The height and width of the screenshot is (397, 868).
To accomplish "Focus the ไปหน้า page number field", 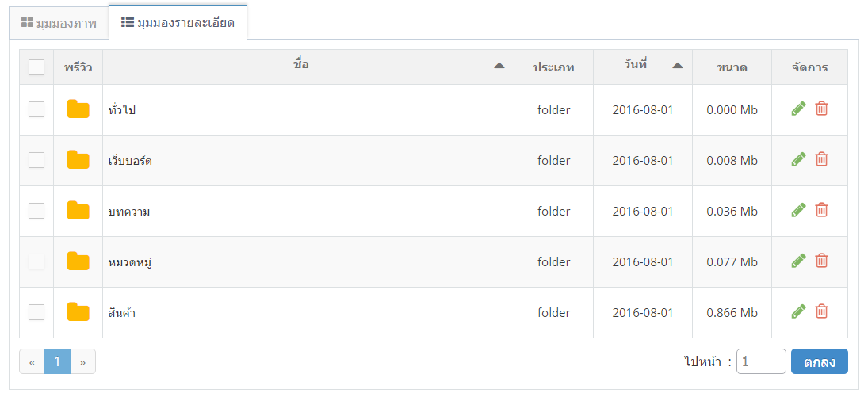I will [761, 361].
